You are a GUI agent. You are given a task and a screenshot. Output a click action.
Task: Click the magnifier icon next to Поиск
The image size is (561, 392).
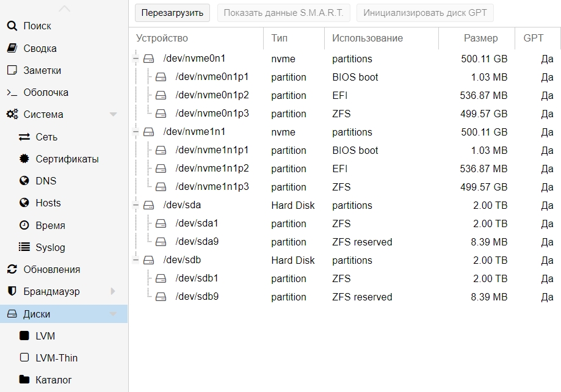point(12,26)
